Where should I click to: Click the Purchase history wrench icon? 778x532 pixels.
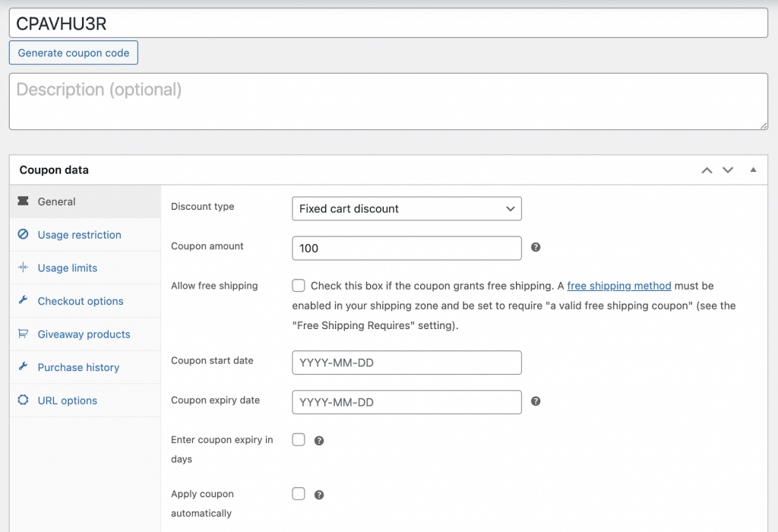point(23,366)
